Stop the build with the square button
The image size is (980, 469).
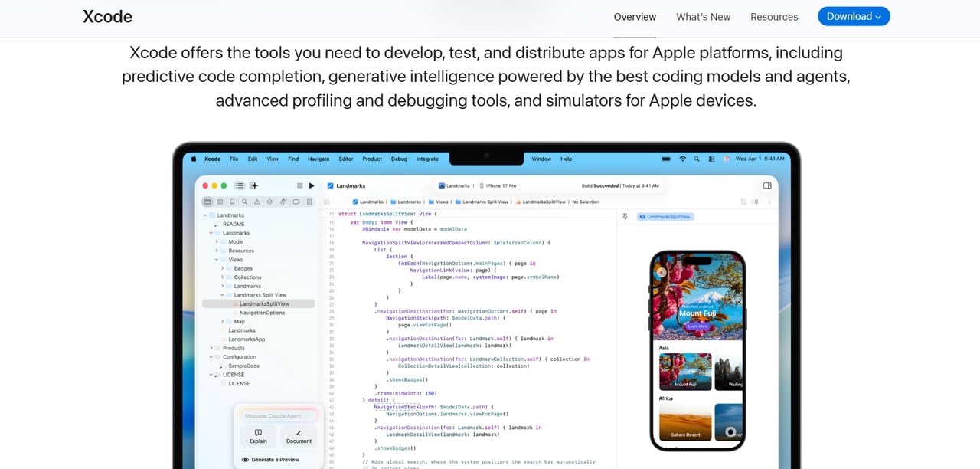pyautogui.click(x=299, y=185)
